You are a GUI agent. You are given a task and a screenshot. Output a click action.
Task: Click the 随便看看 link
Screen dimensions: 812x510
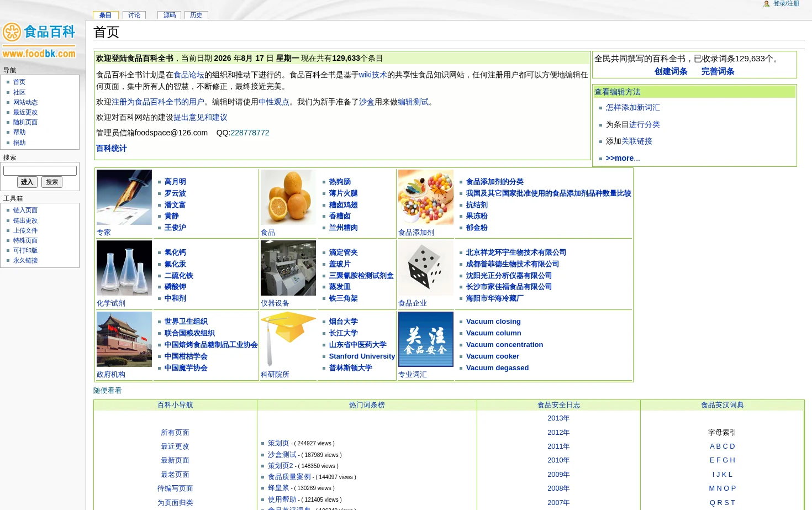click(108, 390)
